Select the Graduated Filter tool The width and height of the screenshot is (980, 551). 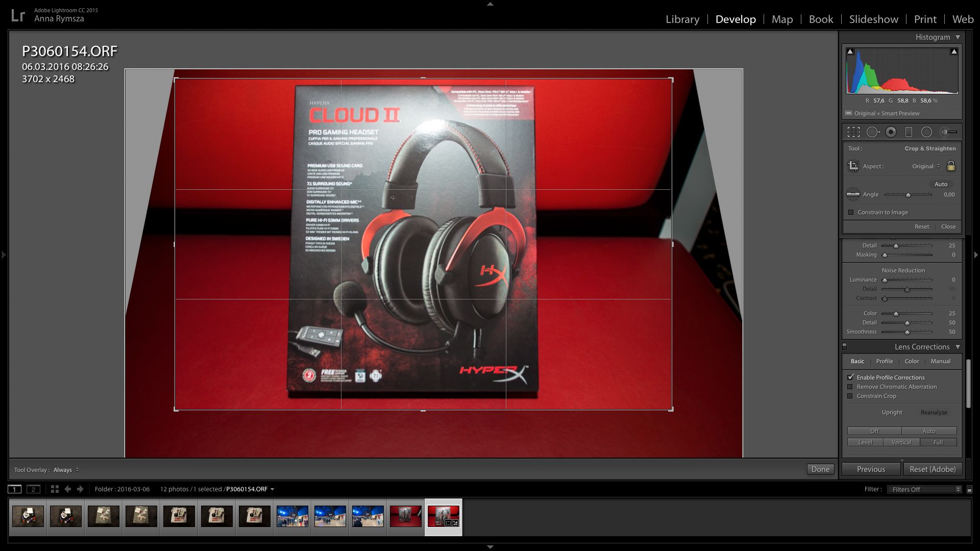click(x=909, y=132)
